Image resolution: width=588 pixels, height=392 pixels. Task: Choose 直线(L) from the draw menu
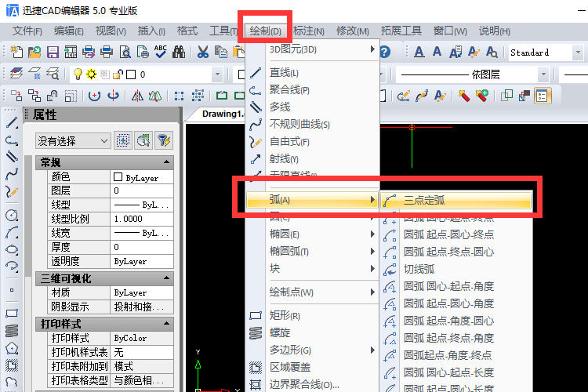click(312, 72)
